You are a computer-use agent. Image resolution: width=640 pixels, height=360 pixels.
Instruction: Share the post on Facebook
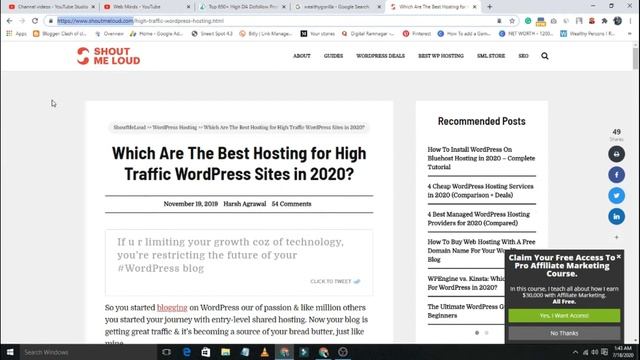(x=616, y=175)
